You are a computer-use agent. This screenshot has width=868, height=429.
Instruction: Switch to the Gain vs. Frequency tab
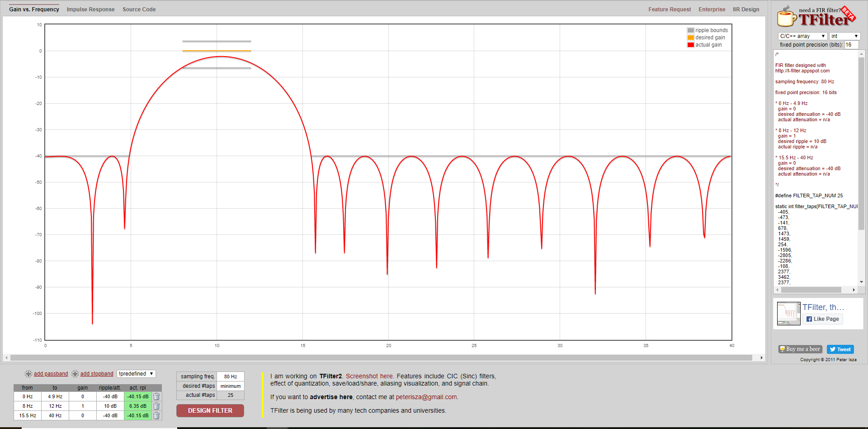coord(34,10)
